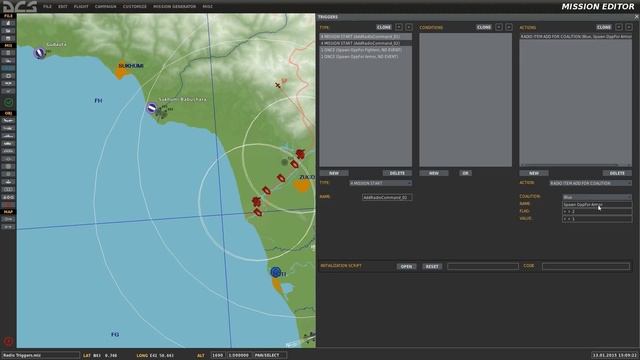The image size is (640, 360).
Task: Open the CUSTOMIZE menu
Action: (x=134, y=7)
